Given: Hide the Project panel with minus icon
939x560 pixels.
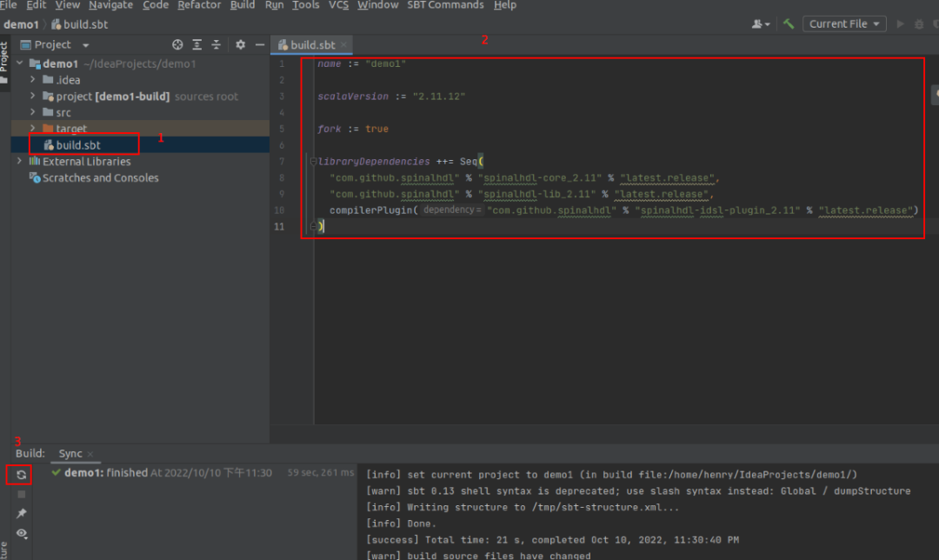Looking at the screenshot, I should (259, 44).
